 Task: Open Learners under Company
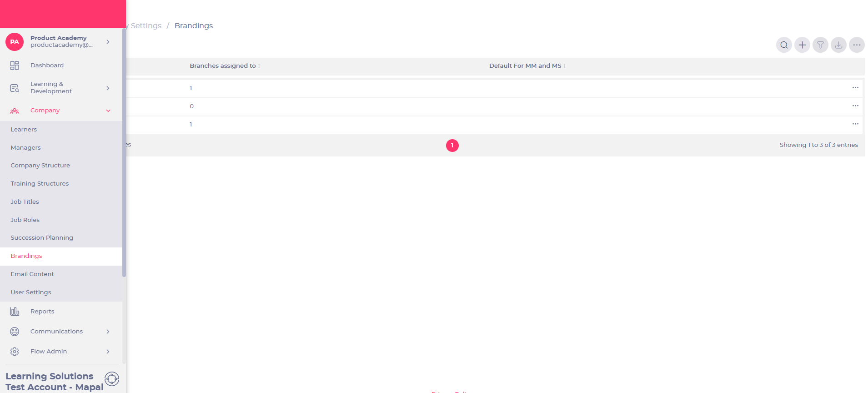point(24,130)
